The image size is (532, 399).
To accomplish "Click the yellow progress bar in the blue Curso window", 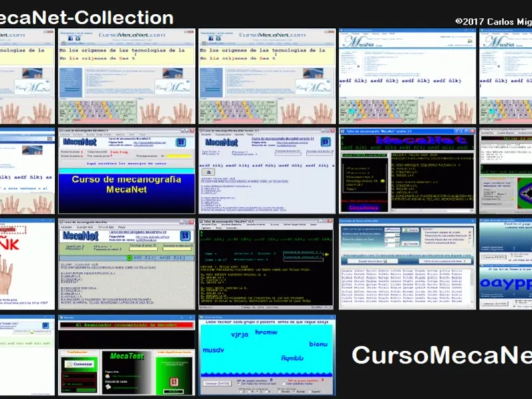I will (x=178, y=156).
